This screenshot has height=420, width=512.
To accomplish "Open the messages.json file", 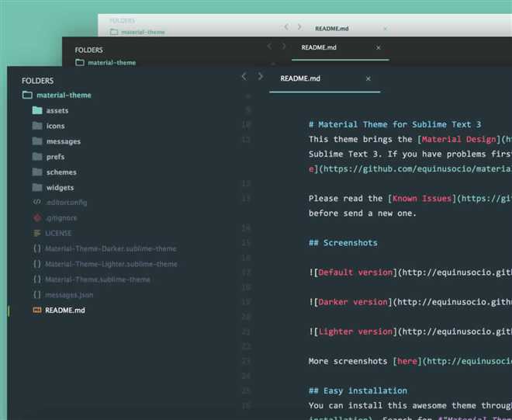I will 69,295.
